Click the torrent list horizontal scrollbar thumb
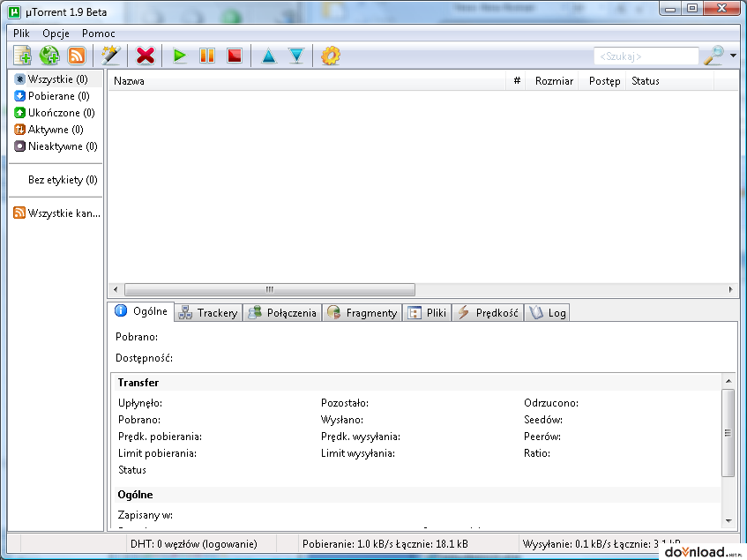Image resolution: width=747 pixels, height=560 pixels. 270,289
